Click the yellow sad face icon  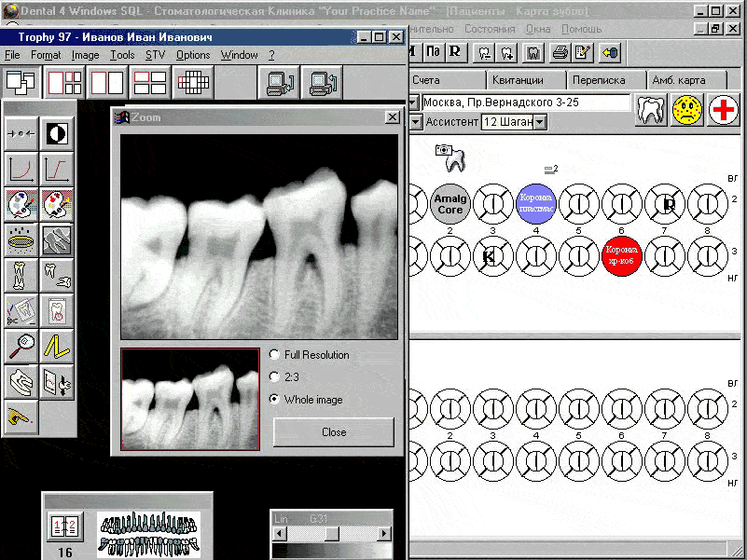(x=687, y=110)
